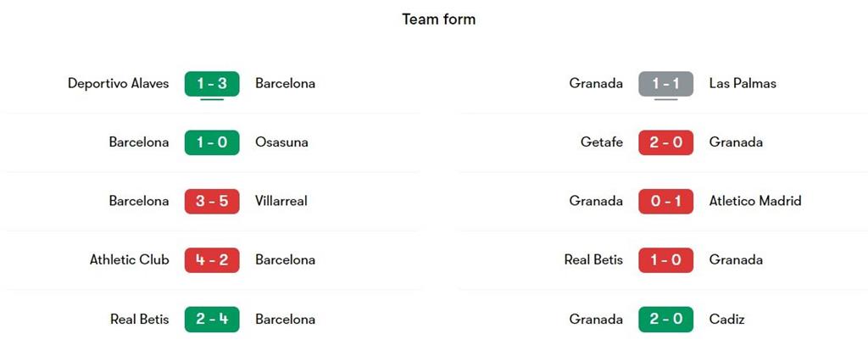Select the Villarreal team name
Screen dimensions: 868x345
pyautogui.click(x=281, y=201)
